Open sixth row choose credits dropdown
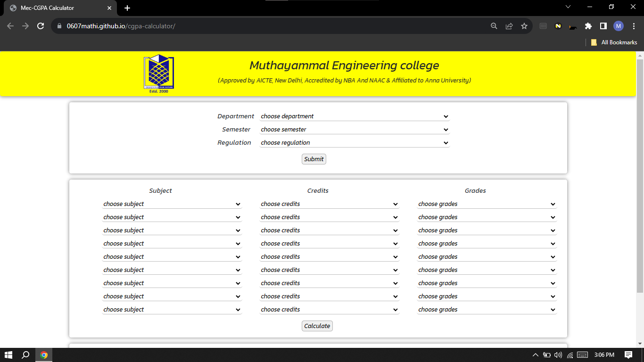This screenshot has height=362, width=644. [330, 270]
